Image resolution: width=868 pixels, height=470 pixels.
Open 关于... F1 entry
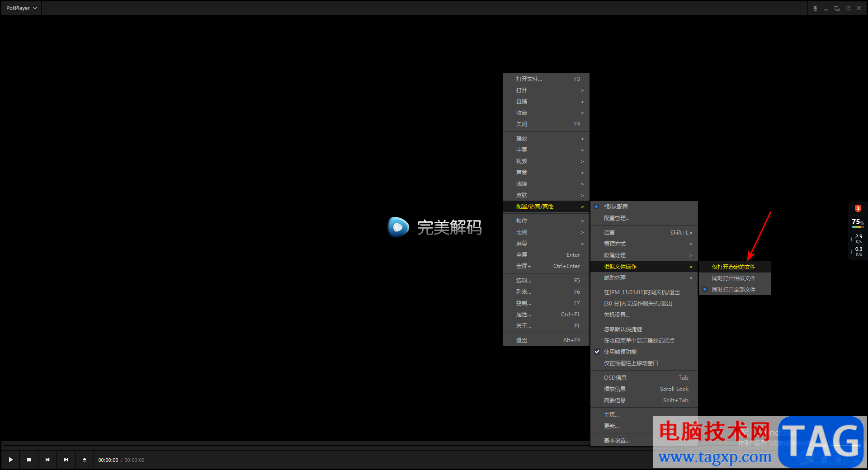point(546,325)
